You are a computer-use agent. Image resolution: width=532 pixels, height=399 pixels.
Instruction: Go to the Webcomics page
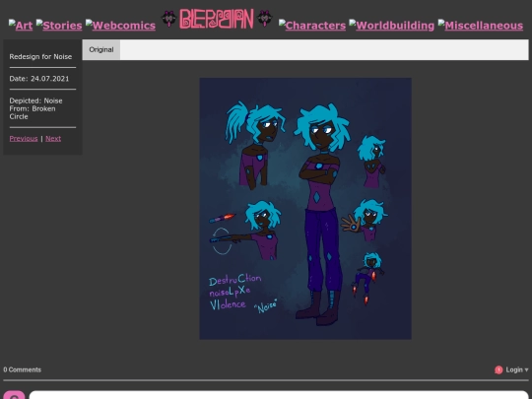[120, 25]
